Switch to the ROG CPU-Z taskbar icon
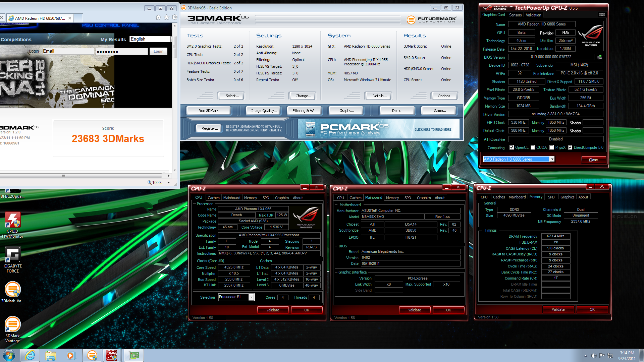Screen dimensions: 644x362 tap(112, 355)
